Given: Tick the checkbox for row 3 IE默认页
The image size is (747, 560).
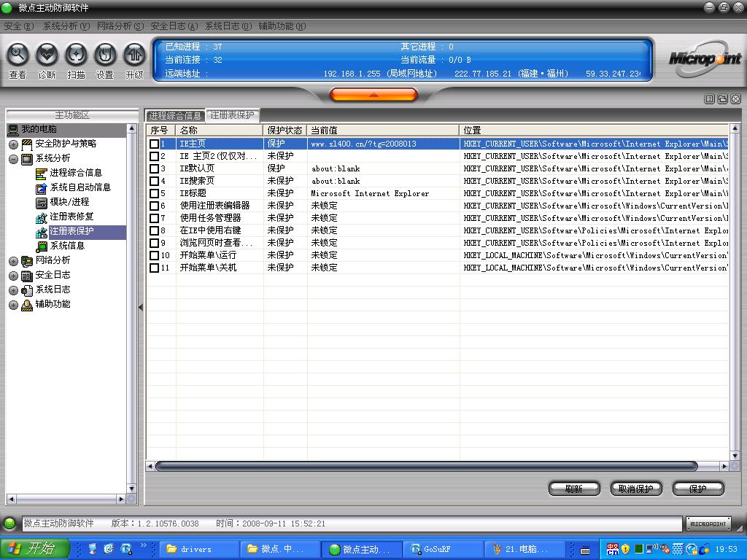Looking at the screenshot, I should tap(155, 168).
